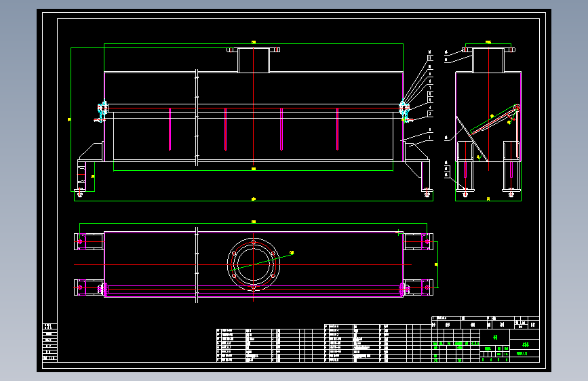Select the inlet pipe atop the side view

pyautogui.click(x=488, y=60)
